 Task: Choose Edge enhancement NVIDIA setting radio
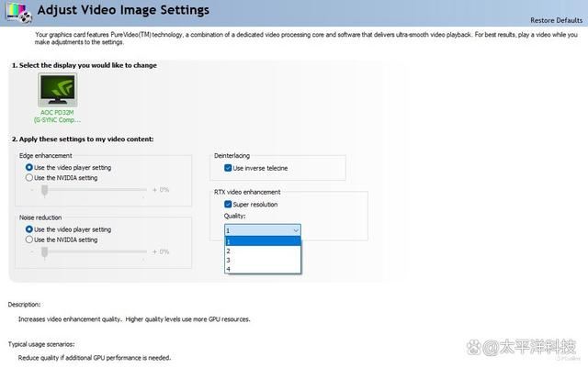(x=29, y=178)
